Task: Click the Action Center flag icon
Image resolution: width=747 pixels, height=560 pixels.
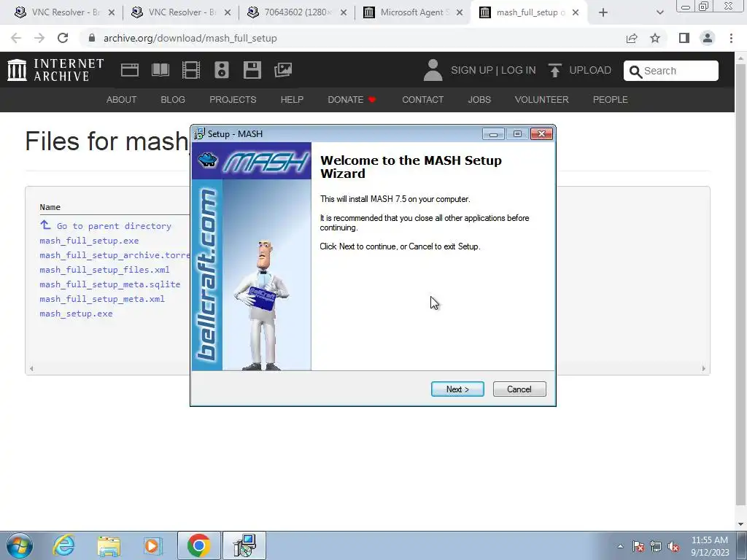Action: (638, 546)
